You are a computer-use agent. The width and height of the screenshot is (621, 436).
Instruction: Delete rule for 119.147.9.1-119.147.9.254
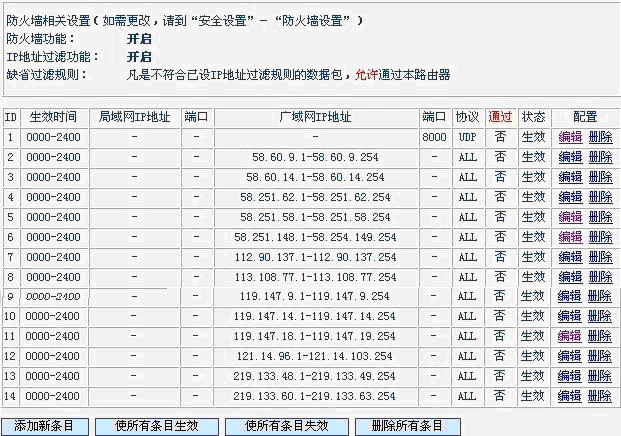[600, 297]
